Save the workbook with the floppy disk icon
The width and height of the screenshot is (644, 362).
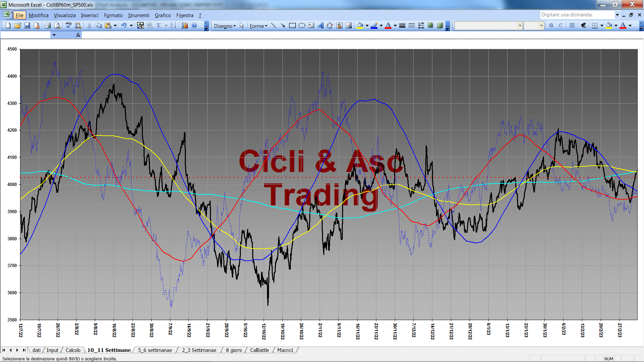[27, 25]
